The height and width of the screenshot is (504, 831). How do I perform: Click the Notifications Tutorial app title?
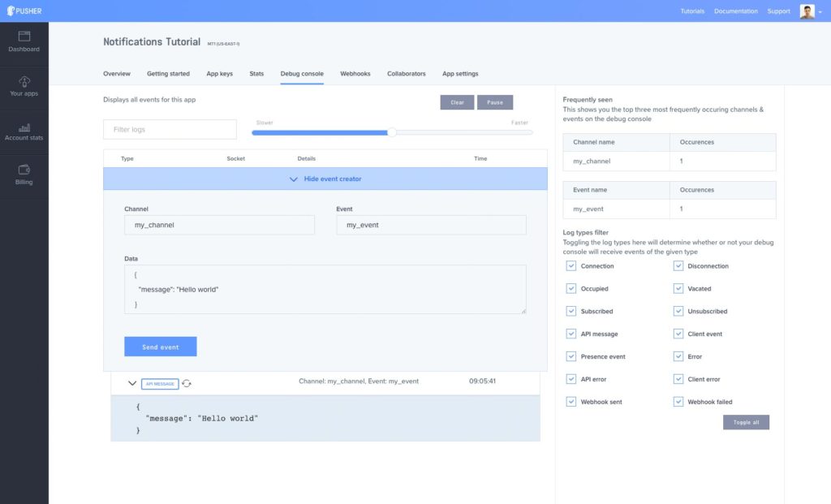[x=152, y=42]
